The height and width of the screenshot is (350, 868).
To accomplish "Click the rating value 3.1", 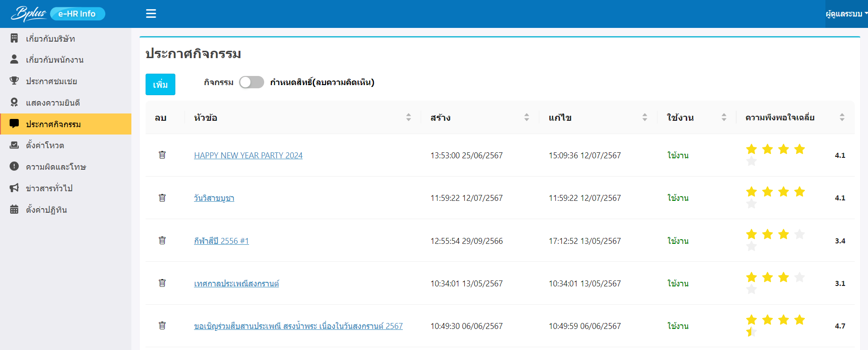I will pyautogui.click(x=840, y=283).
